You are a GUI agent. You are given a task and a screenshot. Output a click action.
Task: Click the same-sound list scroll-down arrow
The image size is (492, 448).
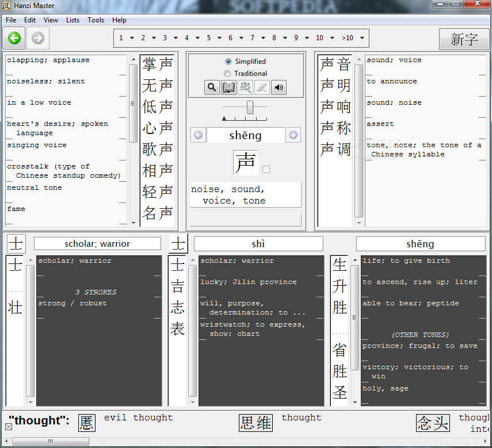(x=355, y=402)
